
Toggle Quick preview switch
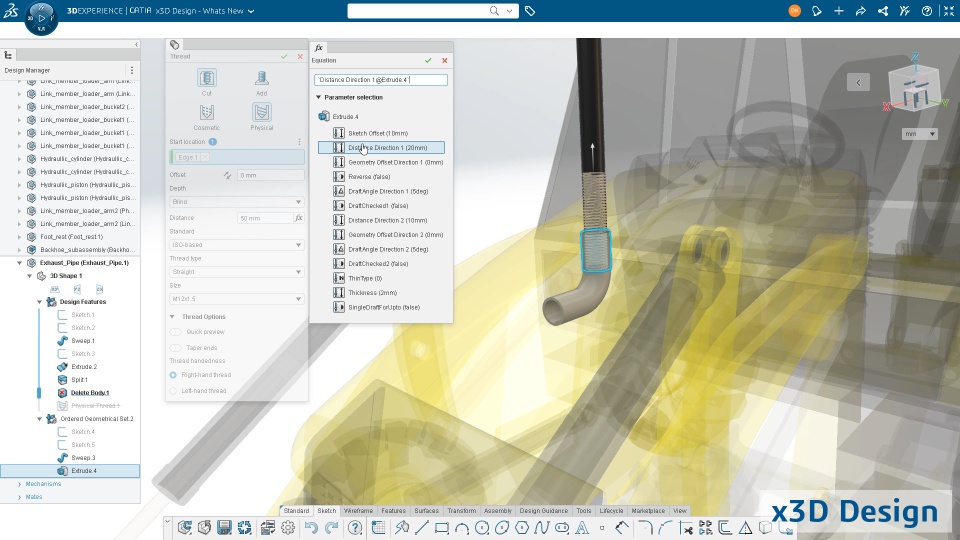click(176, 332)
